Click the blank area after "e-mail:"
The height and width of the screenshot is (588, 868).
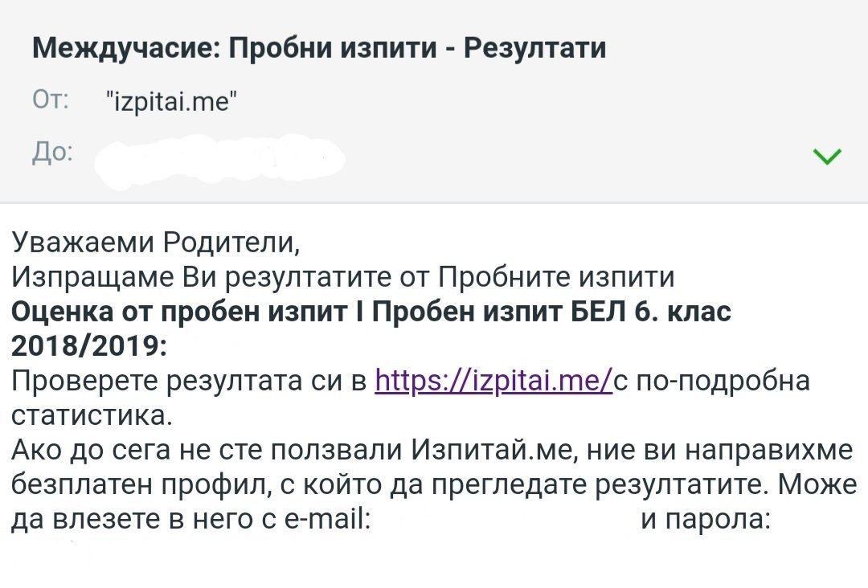502,521
